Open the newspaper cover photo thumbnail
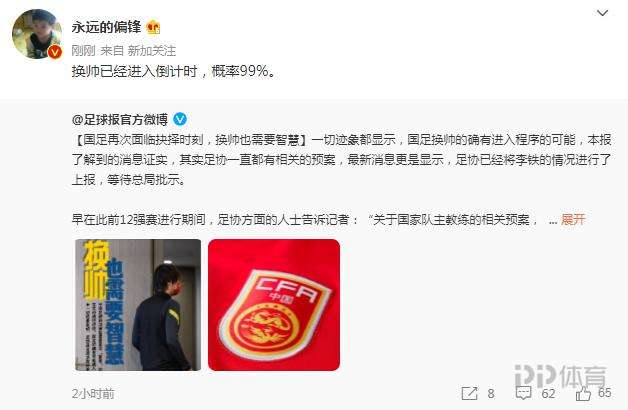Image resolution: width=628 pixels, height=410 pixels. (x=138, y=305)
